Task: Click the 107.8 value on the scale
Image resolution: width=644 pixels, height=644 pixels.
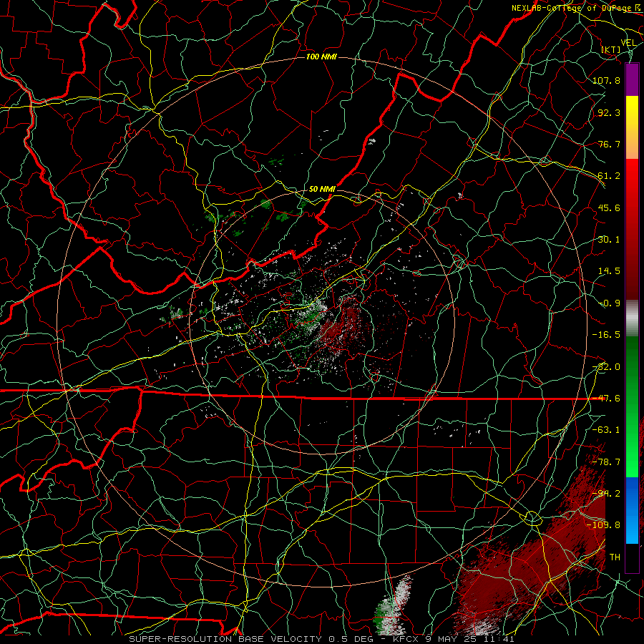Action: pyautogui.click(x=606, y=80)
